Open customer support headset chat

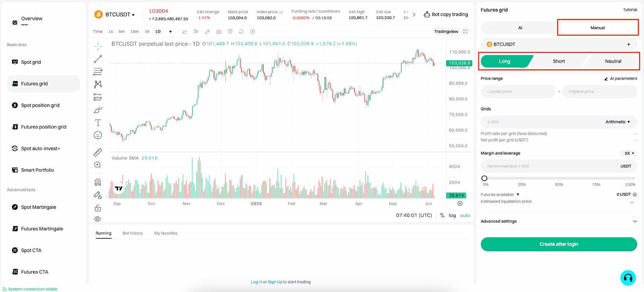pos(627,278)
